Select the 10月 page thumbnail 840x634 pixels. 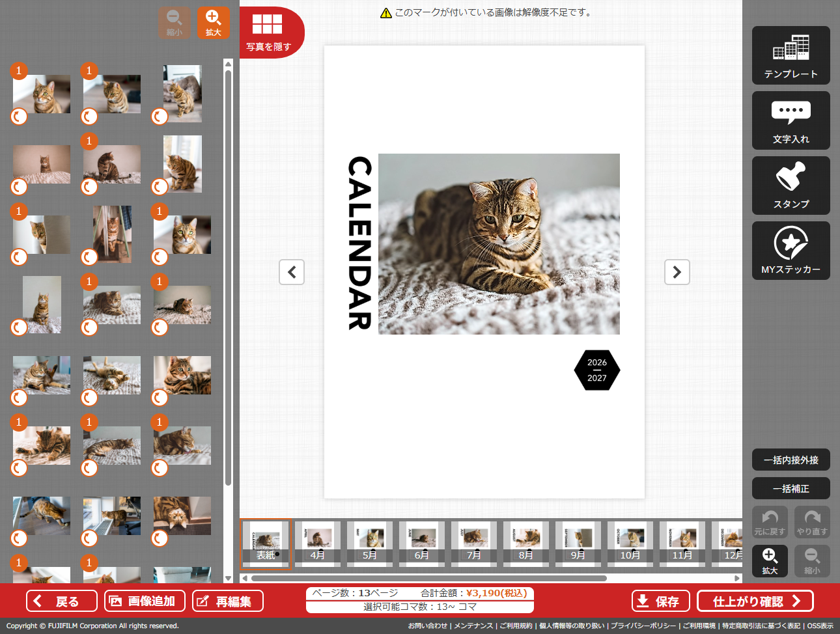click(630, 544)
